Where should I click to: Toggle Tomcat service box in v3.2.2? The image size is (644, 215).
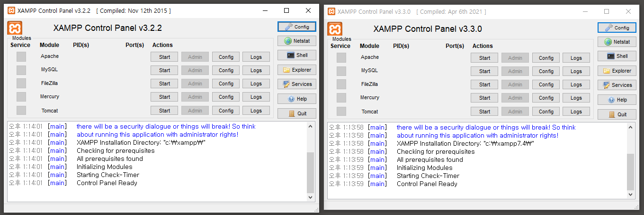[21, 111]
